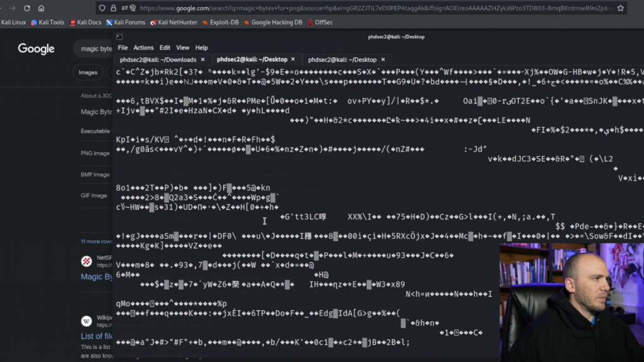
Task: Click the webcam overlay video thumbnail
Action: tap(572, 302)
